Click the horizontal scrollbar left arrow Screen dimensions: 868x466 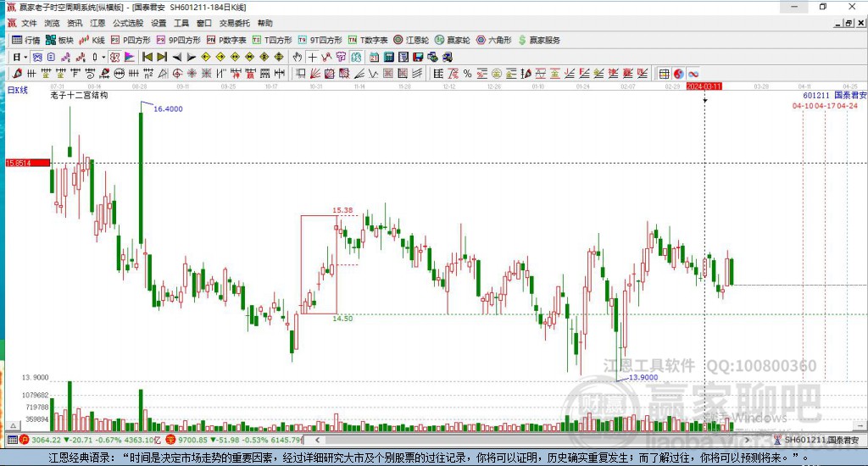pos(317,440)
